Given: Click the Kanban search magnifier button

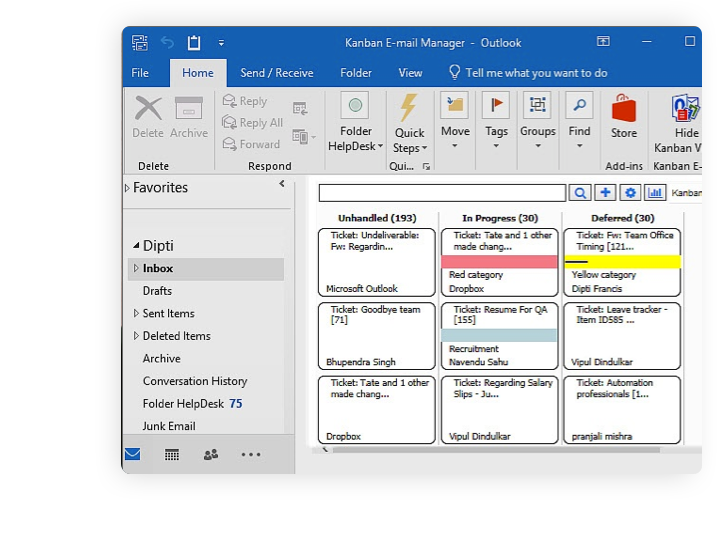Looking at the screenshot, I should click(x=580, y=193).
